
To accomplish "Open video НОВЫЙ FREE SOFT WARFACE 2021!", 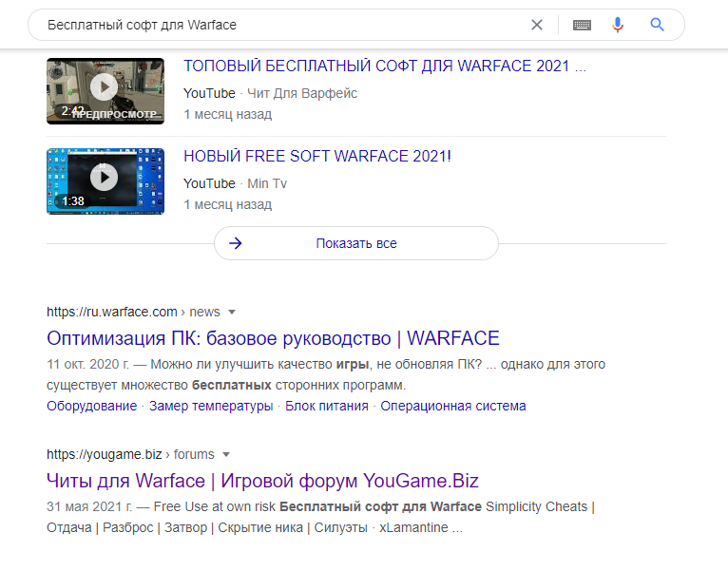I will 317,156.
